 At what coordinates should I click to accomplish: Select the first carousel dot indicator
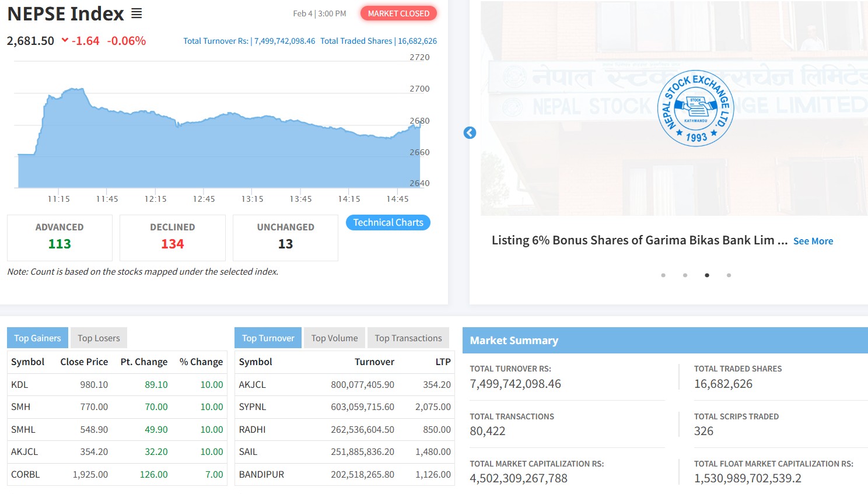(663, 275)
